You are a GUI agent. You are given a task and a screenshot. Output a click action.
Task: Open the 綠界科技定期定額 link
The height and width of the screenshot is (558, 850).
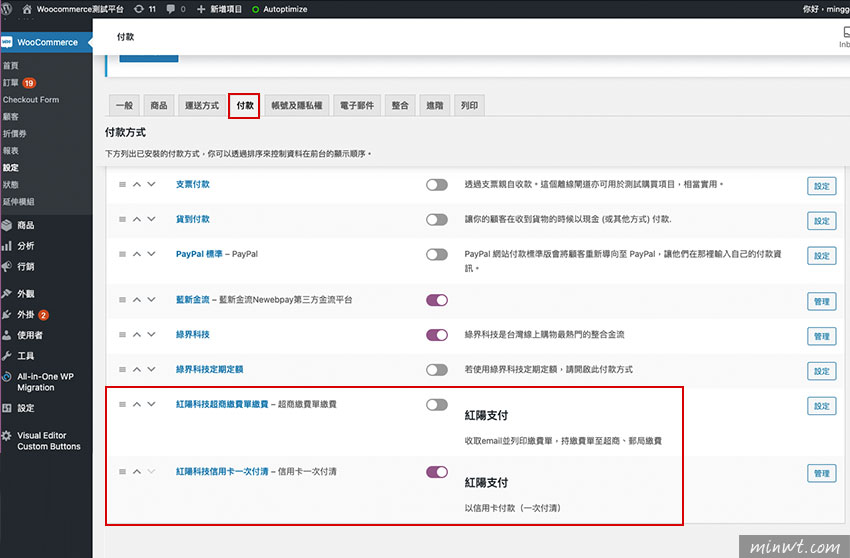click(x=209, y=369)
